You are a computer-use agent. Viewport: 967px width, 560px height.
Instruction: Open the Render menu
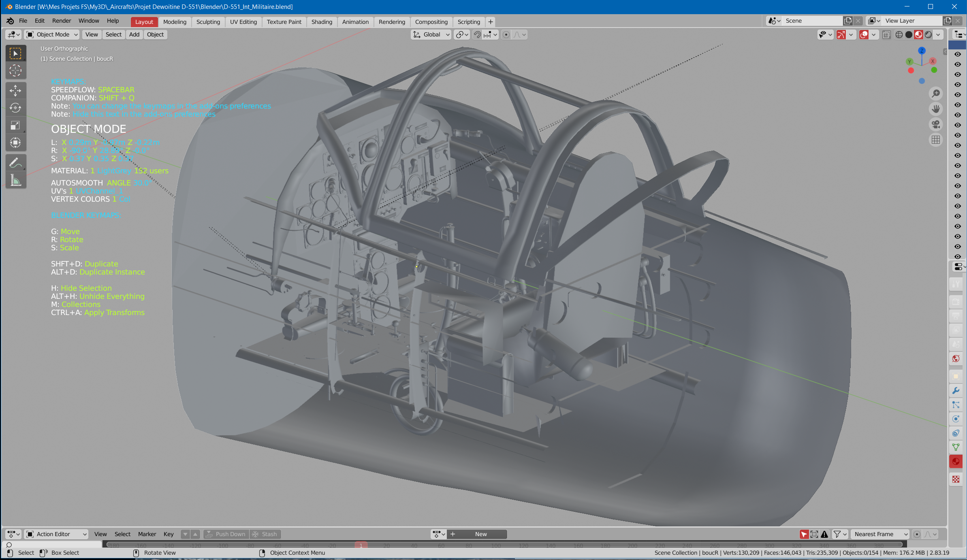(x=62, y=21)
